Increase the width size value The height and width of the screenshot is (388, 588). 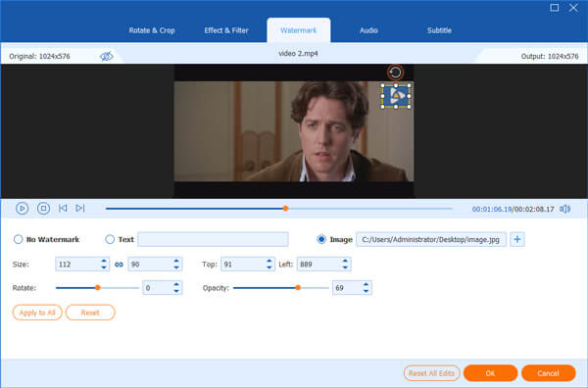(x=104, y=261)
